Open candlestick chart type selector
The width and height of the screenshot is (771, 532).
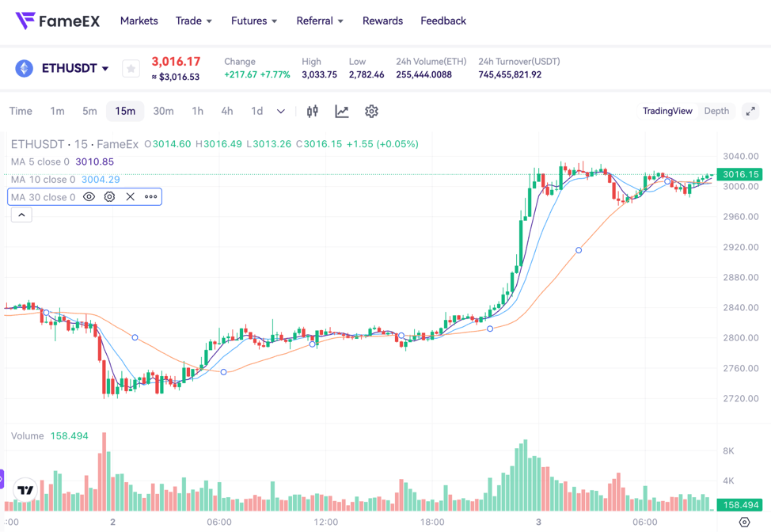click(313, 112)
